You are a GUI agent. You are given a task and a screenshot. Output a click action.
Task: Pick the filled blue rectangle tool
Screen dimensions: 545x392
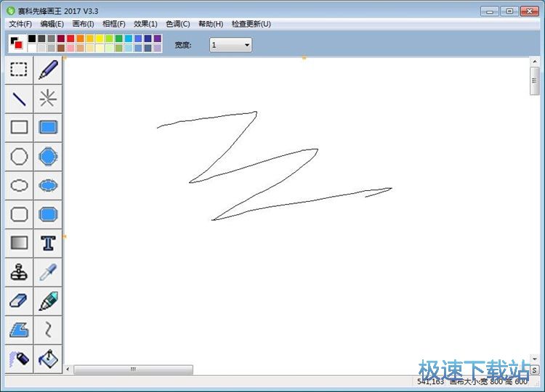click(x=48, y=128)
